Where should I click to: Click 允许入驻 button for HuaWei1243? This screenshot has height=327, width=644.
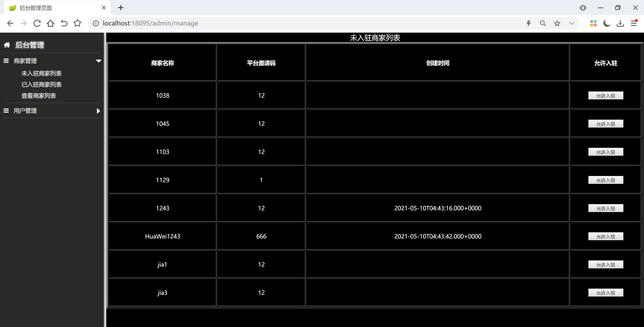[606, 236]
